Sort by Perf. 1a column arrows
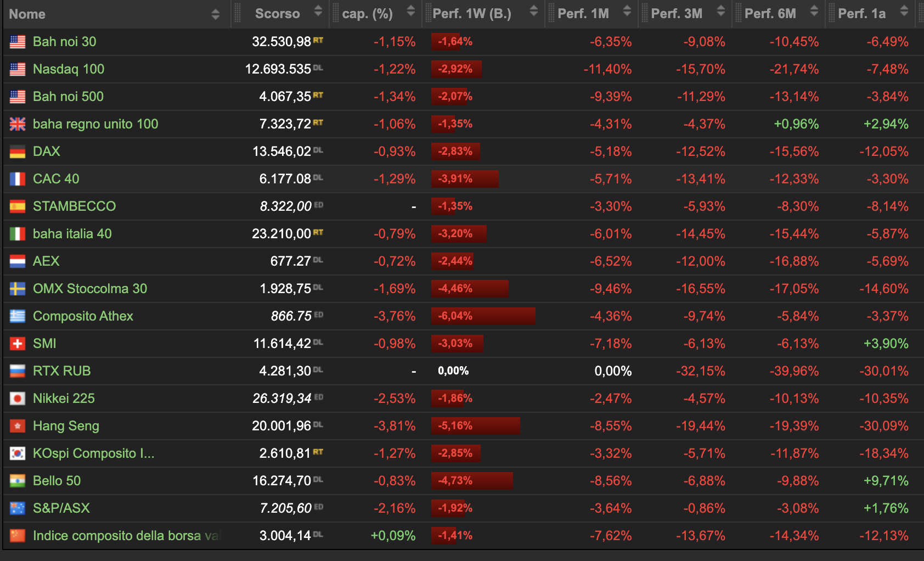This screenshot has height=561, width=924. pos(904,11)
